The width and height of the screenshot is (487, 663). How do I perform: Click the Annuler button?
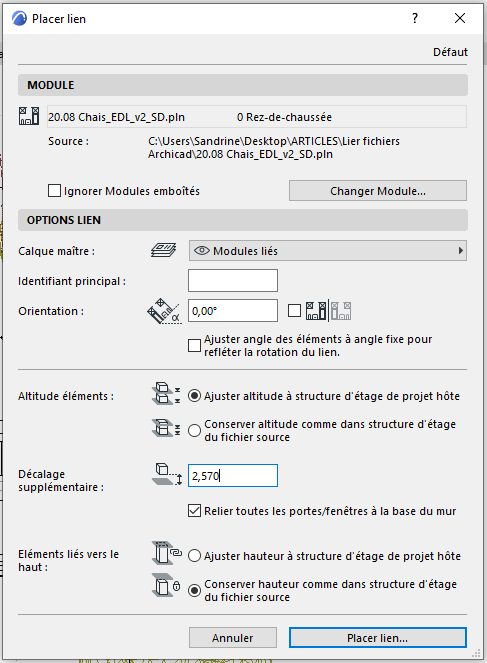pos(233,638)
